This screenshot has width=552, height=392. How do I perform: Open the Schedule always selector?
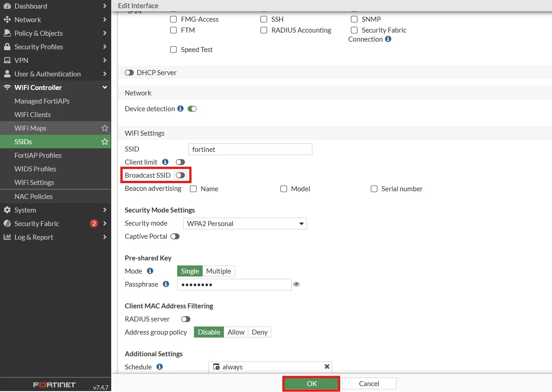click(270, 367)
